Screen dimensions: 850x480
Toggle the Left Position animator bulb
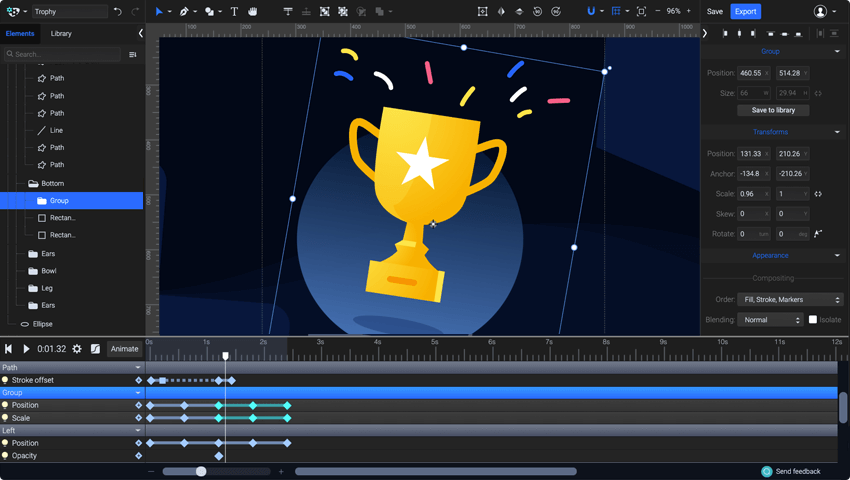(x=5, y=443)
